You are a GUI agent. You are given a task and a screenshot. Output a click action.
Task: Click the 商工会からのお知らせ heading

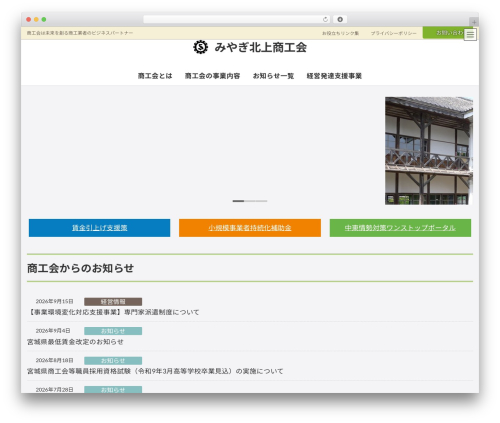click(x=80, y=268)
